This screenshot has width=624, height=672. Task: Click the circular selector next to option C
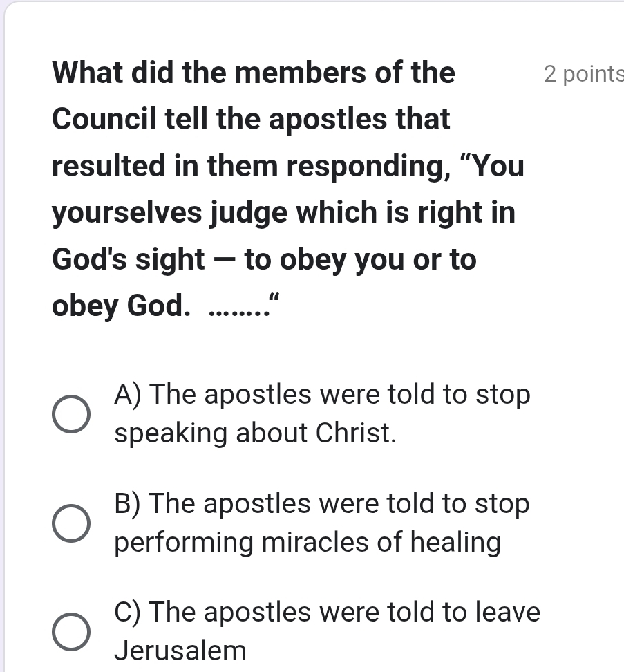coord(70,631)
